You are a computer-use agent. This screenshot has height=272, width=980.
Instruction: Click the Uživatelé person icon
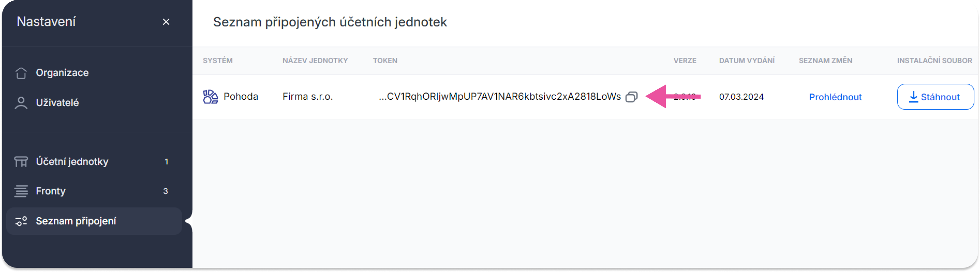click(21, 103)
